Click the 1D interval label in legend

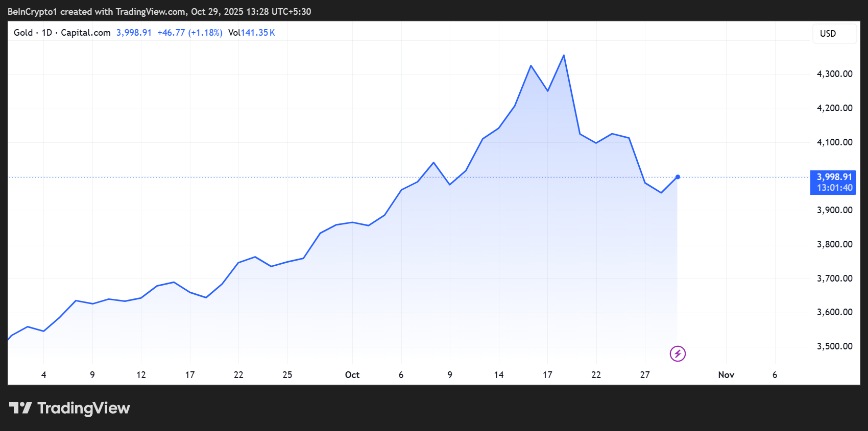tap(47, 33)
